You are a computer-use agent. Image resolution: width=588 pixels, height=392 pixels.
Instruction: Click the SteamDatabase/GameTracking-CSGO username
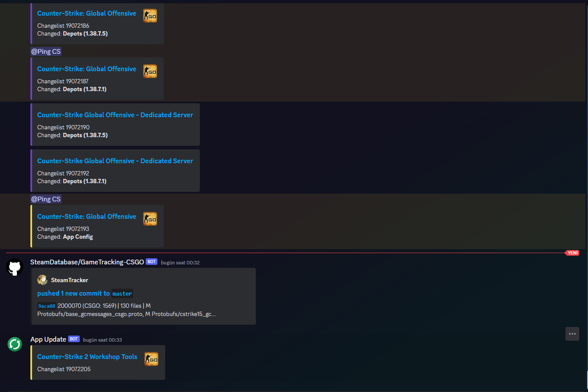(x=87, y=262)
